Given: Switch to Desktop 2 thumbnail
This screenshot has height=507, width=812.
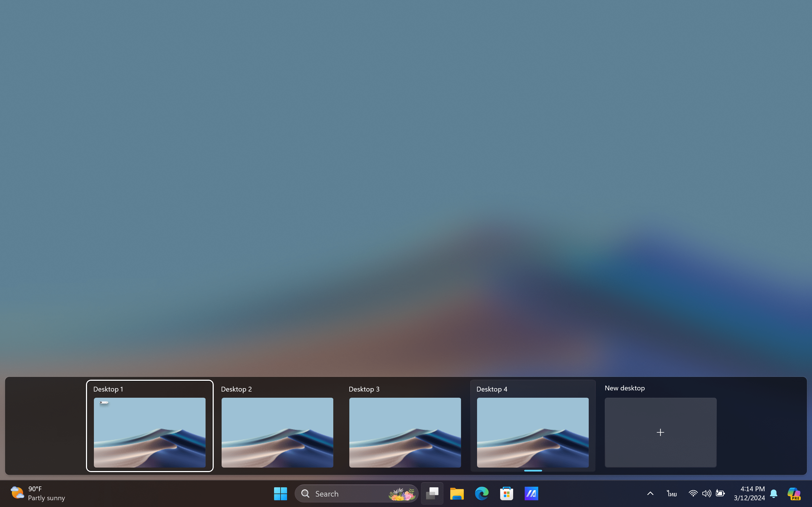Looking at the screenshot, I should [x=277, y=432].
